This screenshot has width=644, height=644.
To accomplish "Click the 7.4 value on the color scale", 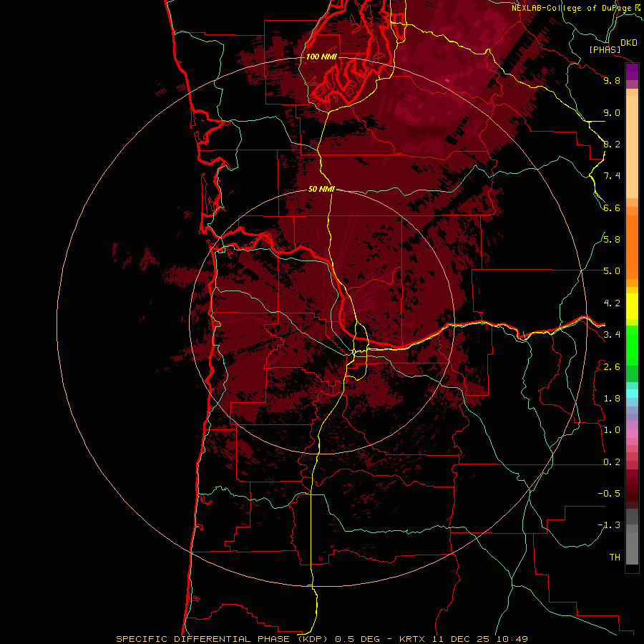I will [612, 176].
